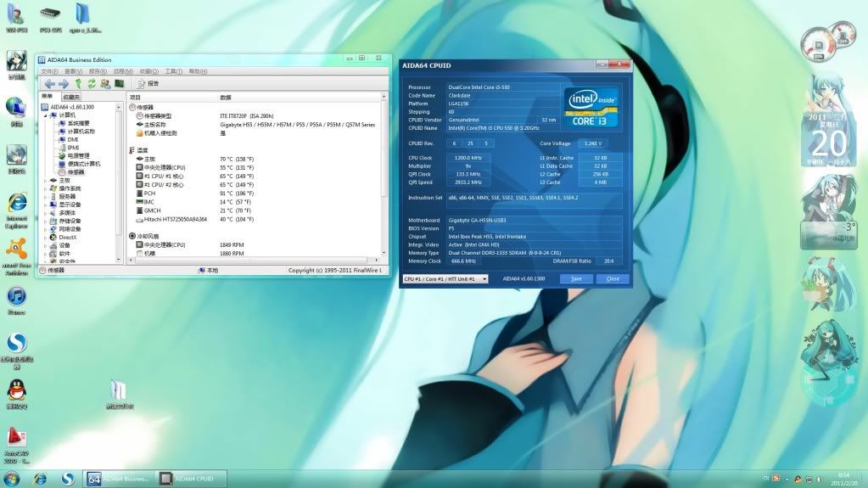
Task: Switch to the 收藏夹 (Favorites) tab
Action: click(71, 97)
